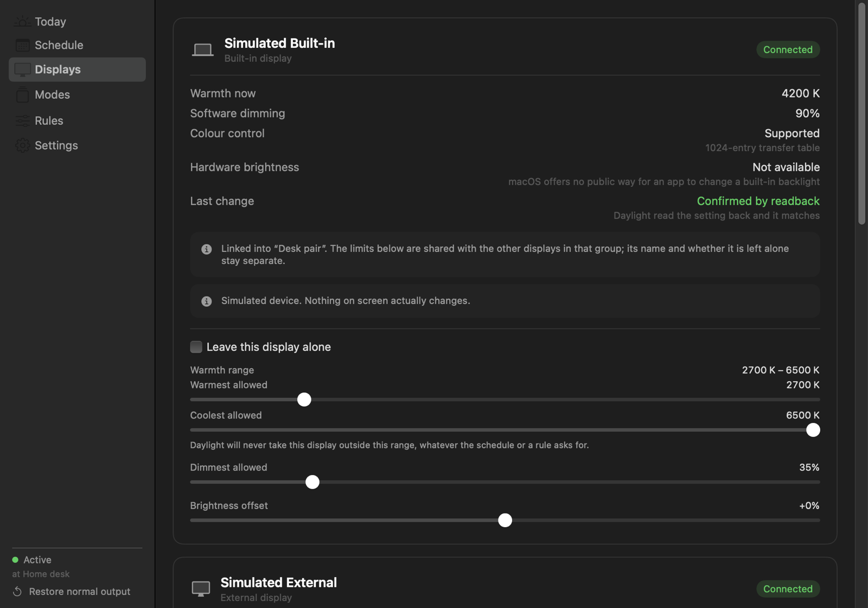Image resolution: width=868 pixels, height=608 pixels.
Task: Open Rules from the sidebar
Action: point(49,121)
